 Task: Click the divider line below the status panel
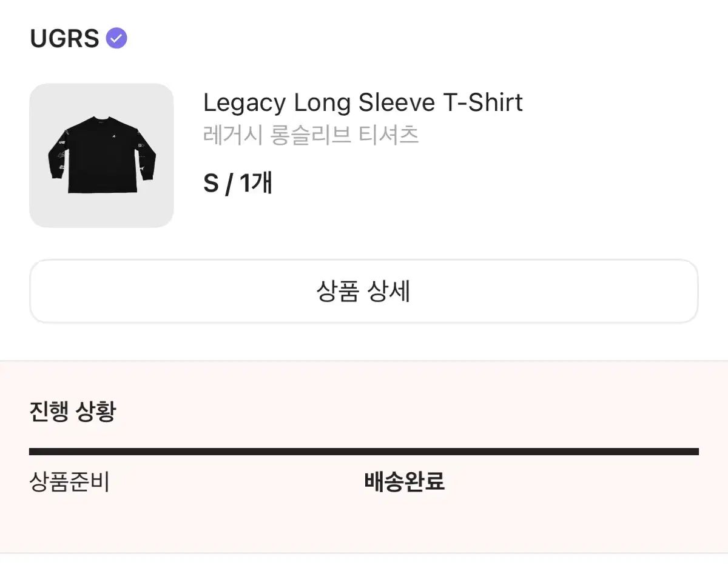click(x=364, y=552)
